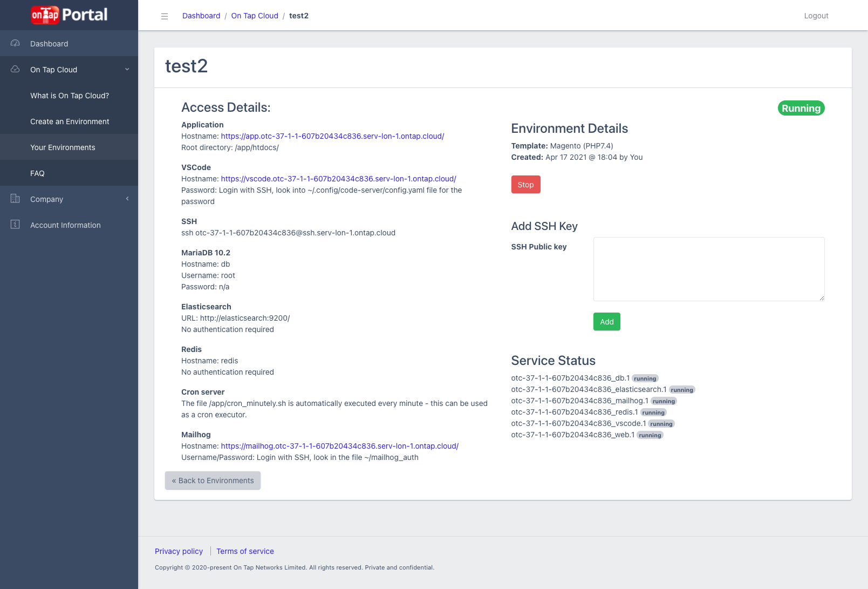Image resolution: width=868 pixels, height=589 pixels.
Task: Open the Company sidebar item
Action: (x=69, y=199)
